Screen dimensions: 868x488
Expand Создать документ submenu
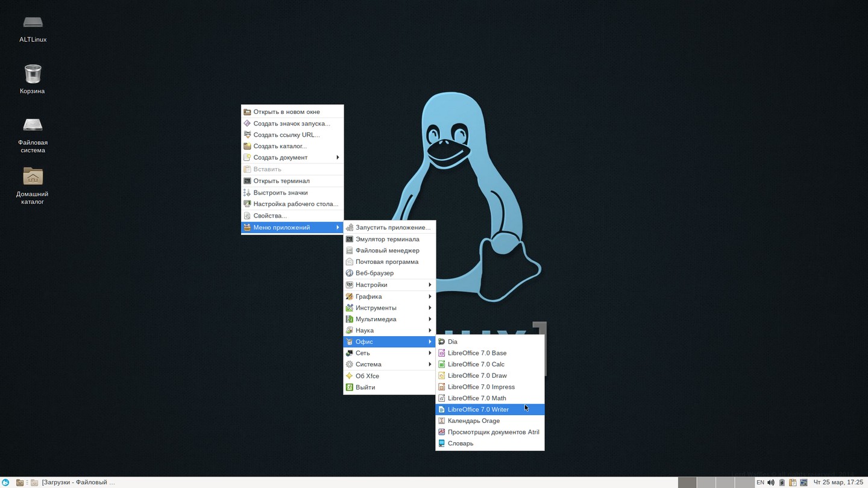pyautogui.click(x=292, y=158)
